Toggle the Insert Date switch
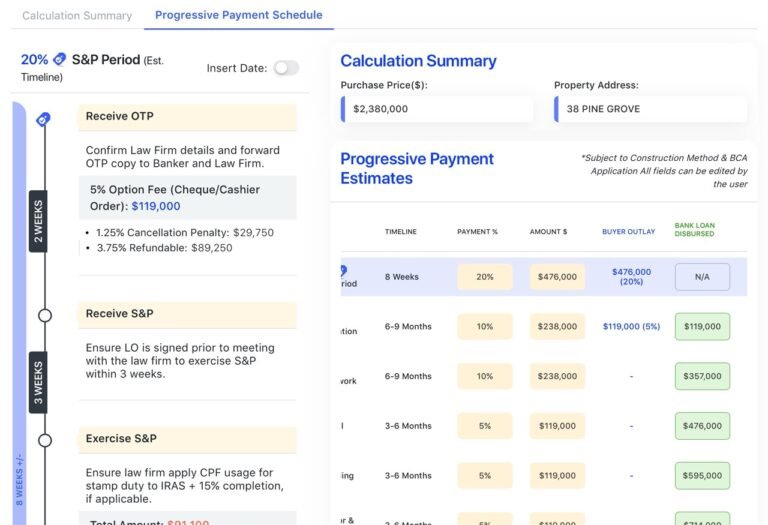 (x=286, y=68)
